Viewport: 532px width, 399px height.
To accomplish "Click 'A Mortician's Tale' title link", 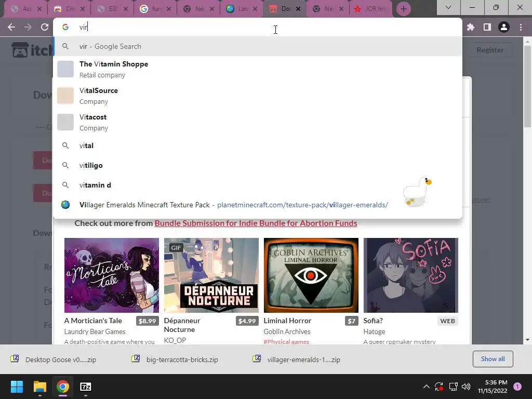I will pyautogui.click(x=93, y=321).
